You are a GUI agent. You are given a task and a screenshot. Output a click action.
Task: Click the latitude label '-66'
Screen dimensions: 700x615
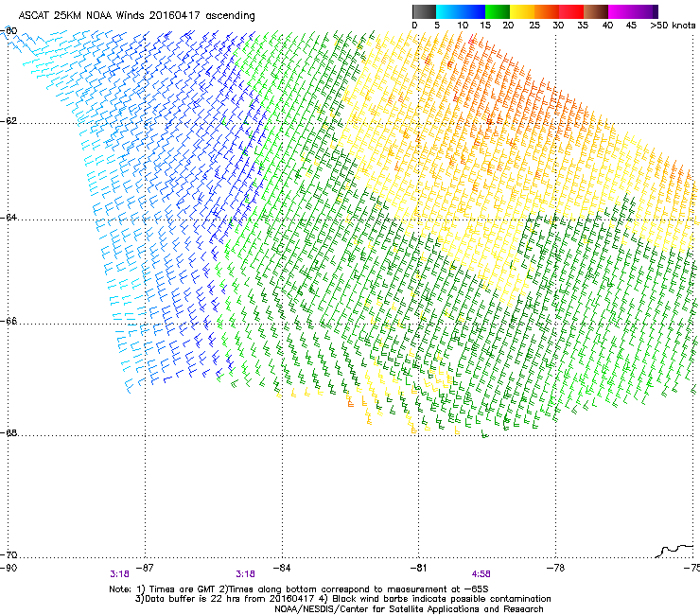pos(9,322)
